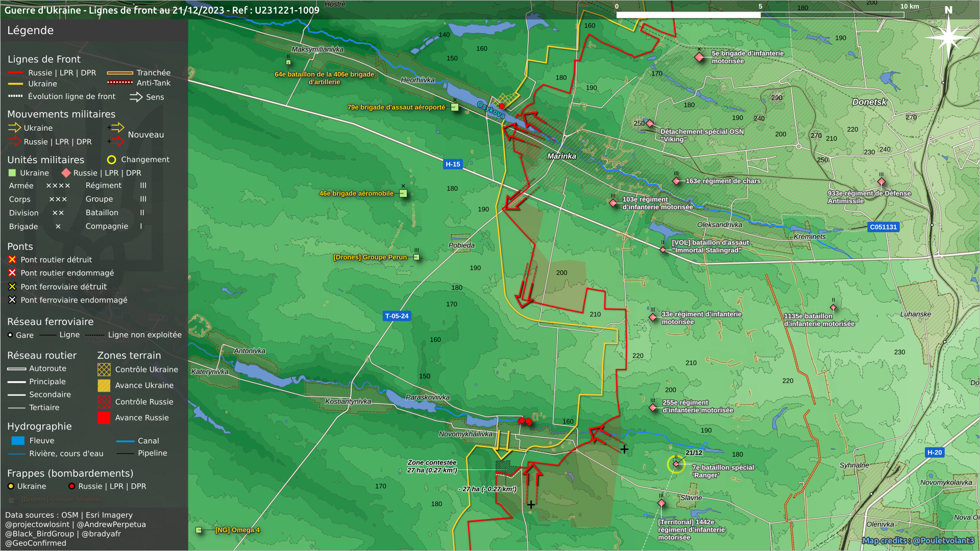Screen dimensions: 980x551
Task: Click the H-15 road shield
Action: click(453, 164)
